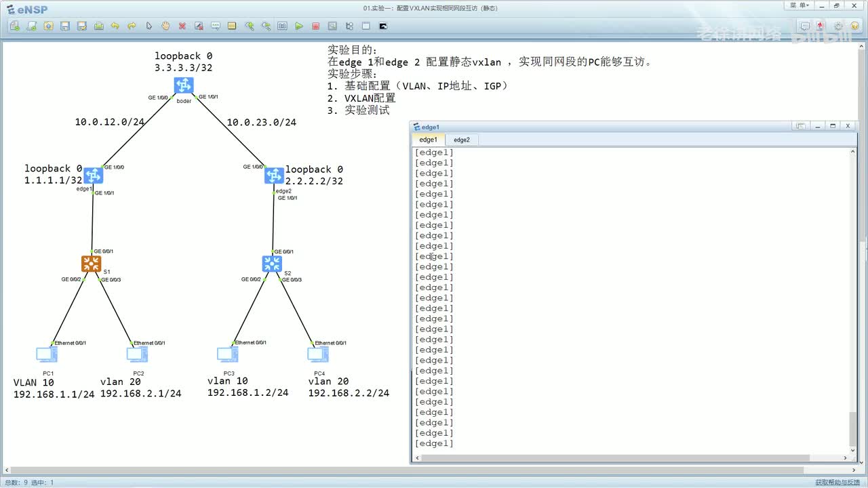
Task: Click the fit to window icon
Action: (282, 26)
